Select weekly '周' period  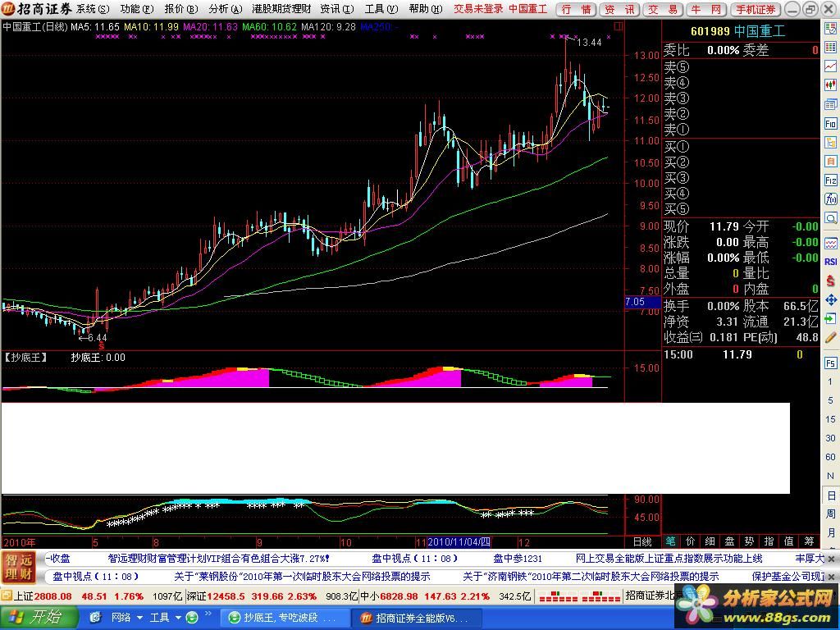(x=830, y=514)
